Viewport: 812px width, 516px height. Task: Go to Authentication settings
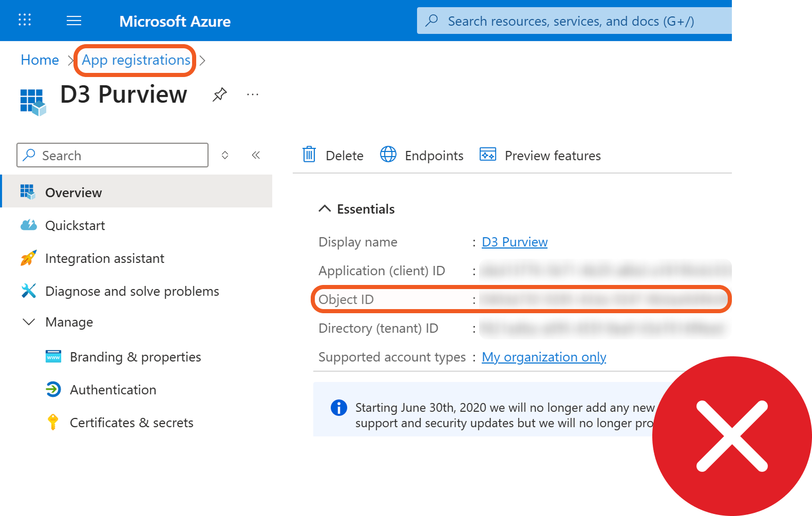[x=113, y=390]
